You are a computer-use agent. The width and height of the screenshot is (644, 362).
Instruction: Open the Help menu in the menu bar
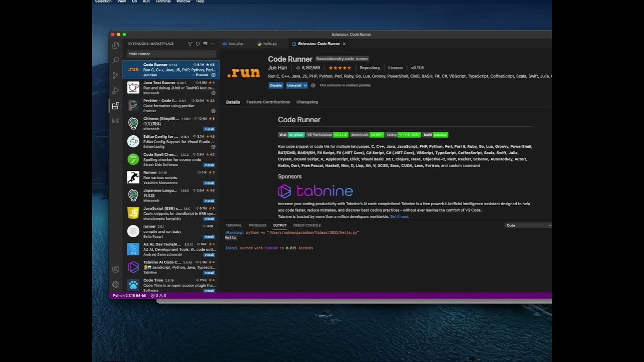click(200, 2)
